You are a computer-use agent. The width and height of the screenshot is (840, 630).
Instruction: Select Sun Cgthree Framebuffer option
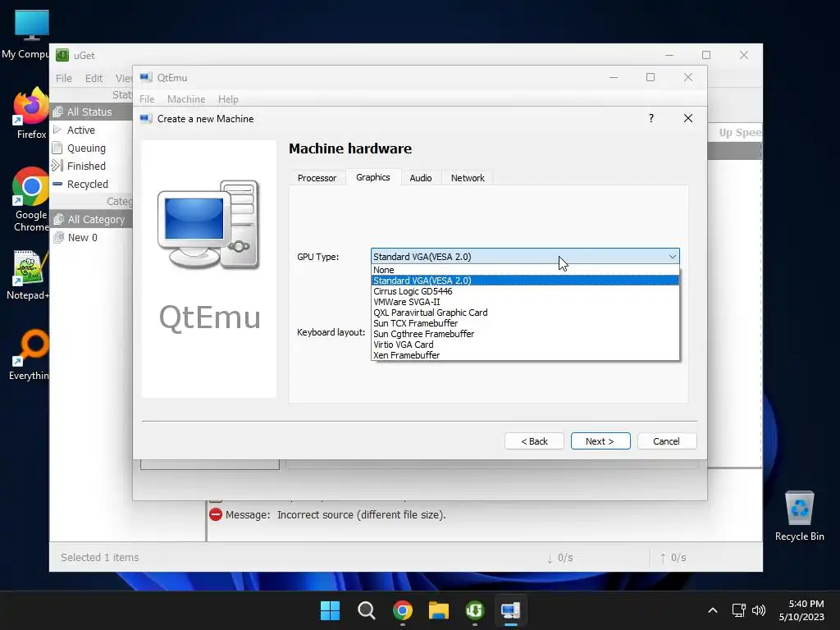[x=525, y=335]
